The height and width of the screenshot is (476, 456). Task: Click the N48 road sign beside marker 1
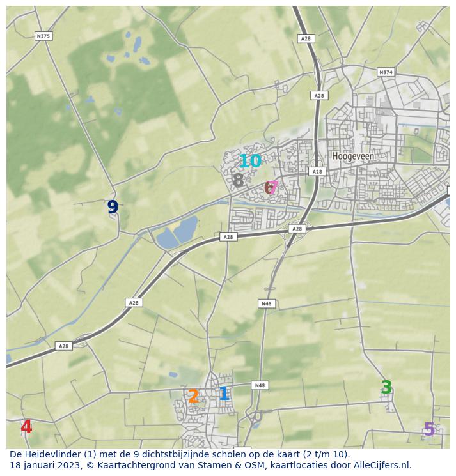coord(259,385)
